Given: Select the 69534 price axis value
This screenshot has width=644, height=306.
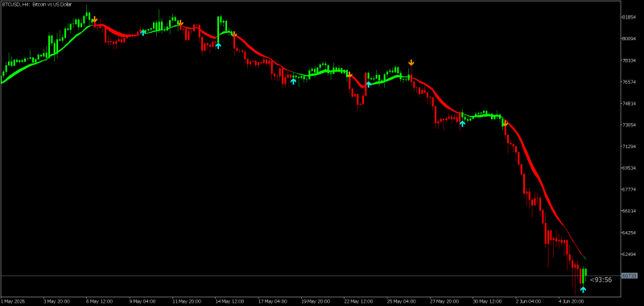Looking at the screenshot, I should click(x=630, y=168).
